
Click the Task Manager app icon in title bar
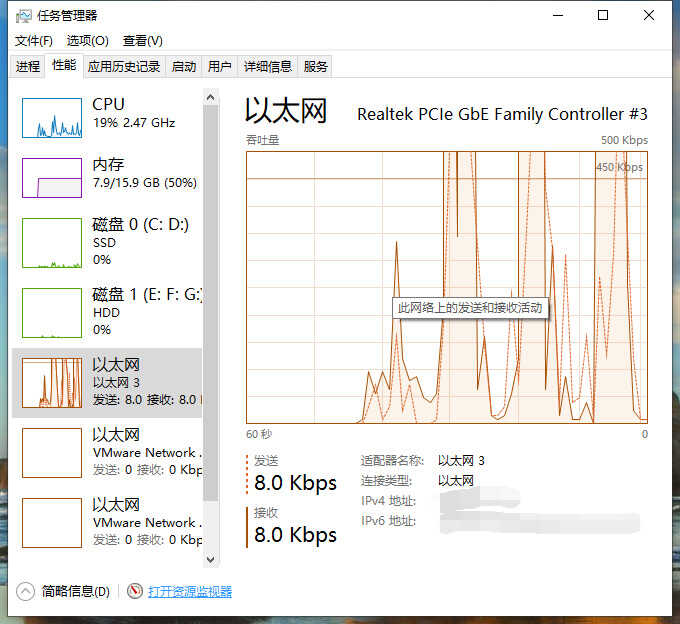click(x=23, y=16)
